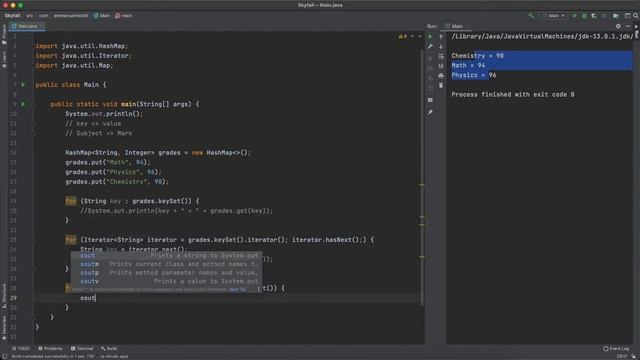
Task: Open the TODO tool window
Action: pos(21,349)
